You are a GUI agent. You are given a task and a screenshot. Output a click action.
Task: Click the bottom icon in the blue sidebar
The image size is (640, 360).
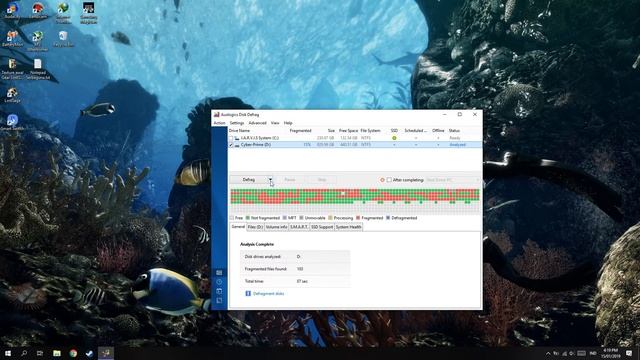[219, 301]
